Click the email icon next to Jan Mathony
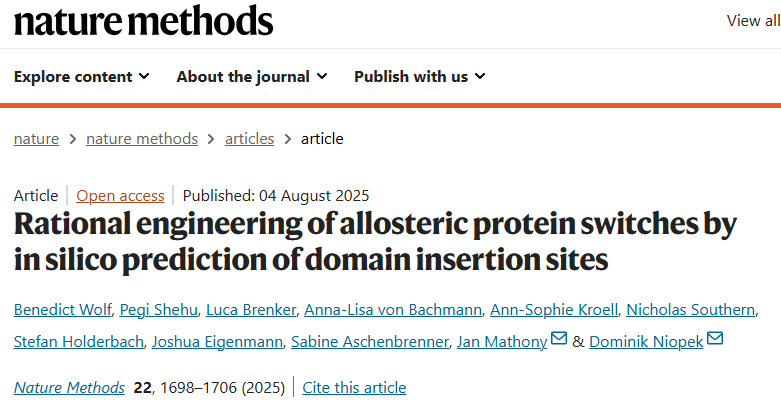Screen dimensions: 781x406 (559, 341)
